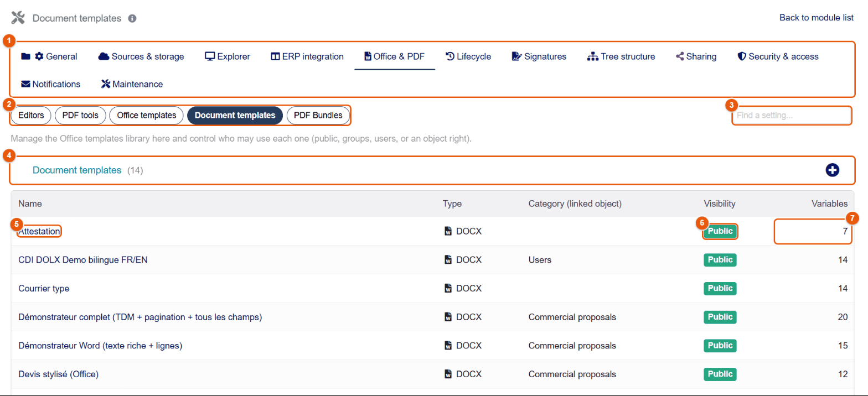
Task: Click Commercial proposals in Devis stylisé row
Action: click(572, 374)
